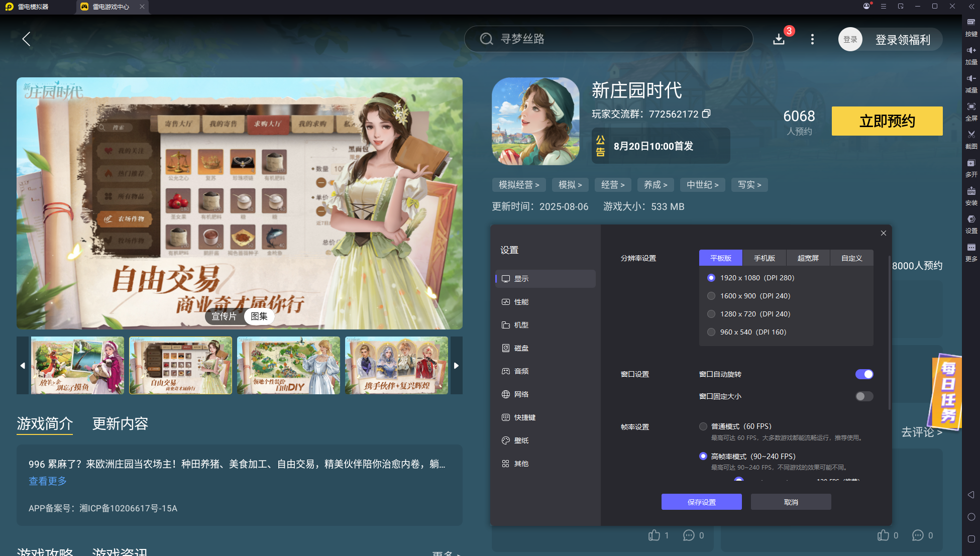The width and height of the screenshot is (980, 556).
Task: Close the settings dialog
Action: pyautogui.click(x=884, y=233)
